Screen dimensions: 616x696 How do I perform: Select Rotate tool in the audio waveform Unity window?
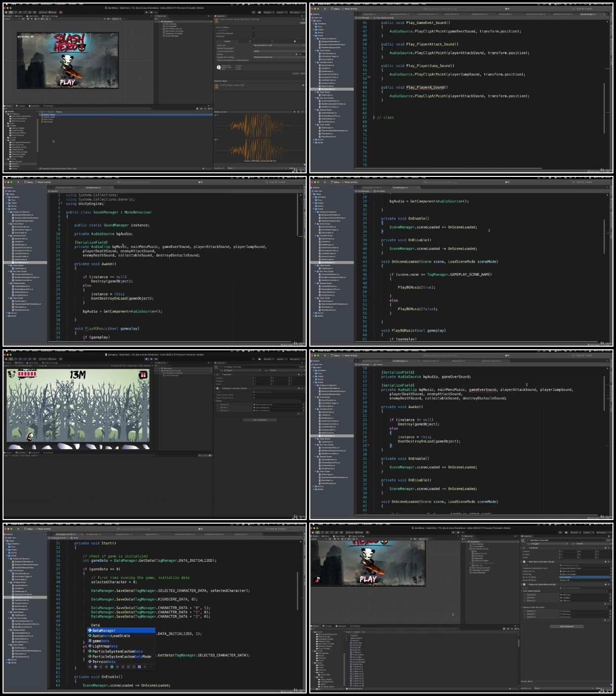(x=16, y=12)
